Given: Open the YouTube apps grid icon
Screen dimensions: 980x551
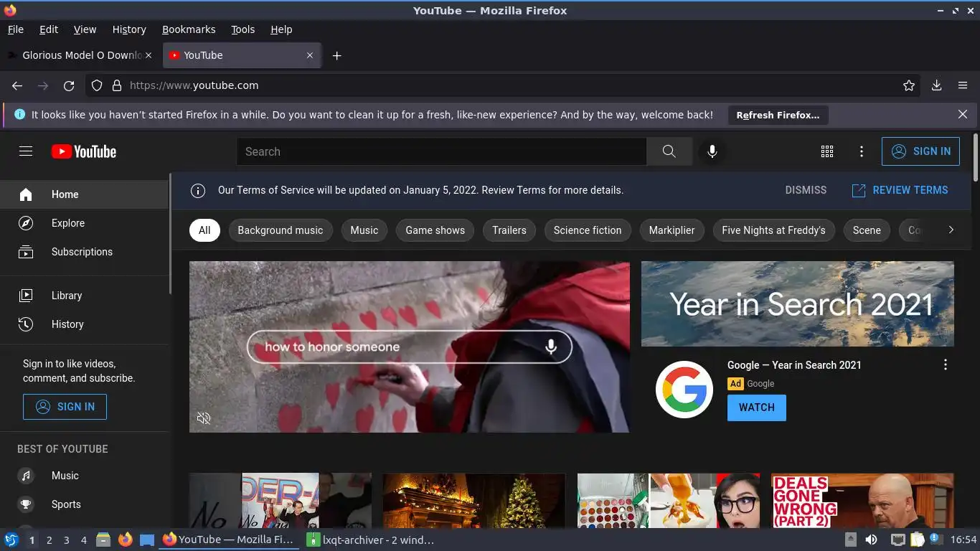Looking at the screenshot, I should (827, 151).
